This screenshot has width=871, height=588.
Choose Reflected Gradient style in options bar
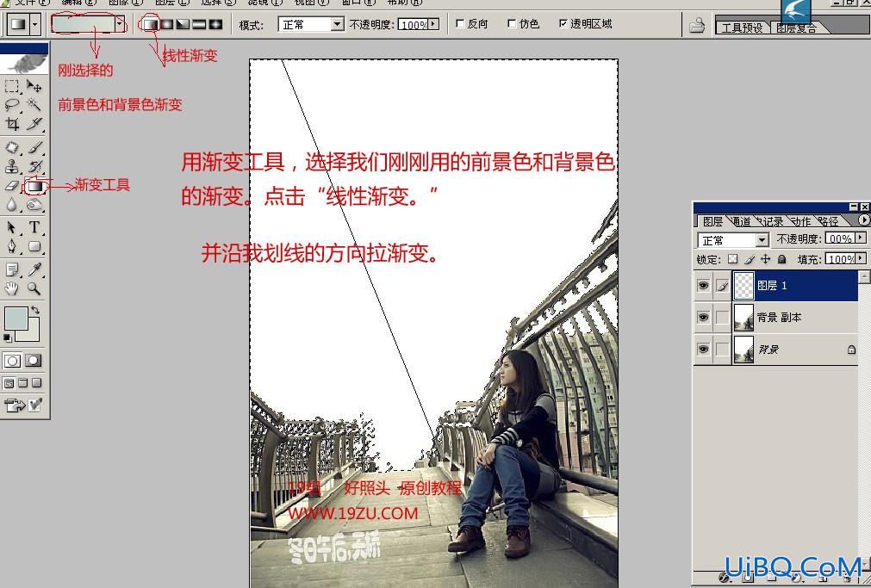pyautogui.click(x=199, y=24)
